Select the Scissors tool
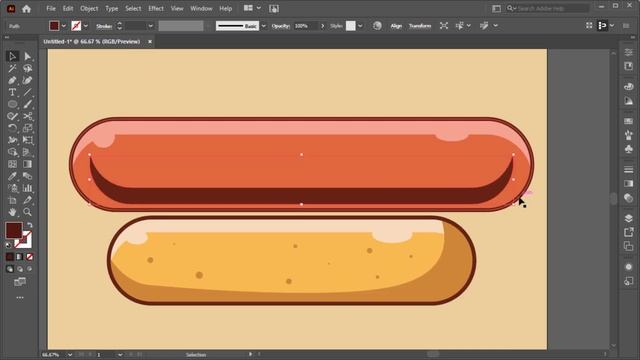This screenshot has width=640, height=360. tap(27, 116)
